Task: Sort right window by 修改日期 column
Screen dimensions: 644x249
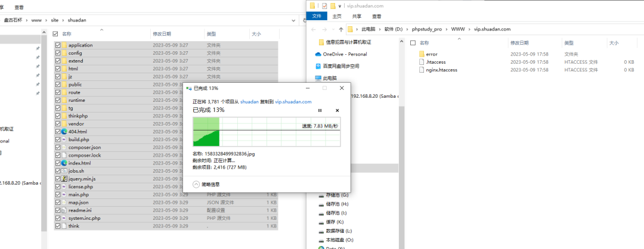Action: [518, 43]
